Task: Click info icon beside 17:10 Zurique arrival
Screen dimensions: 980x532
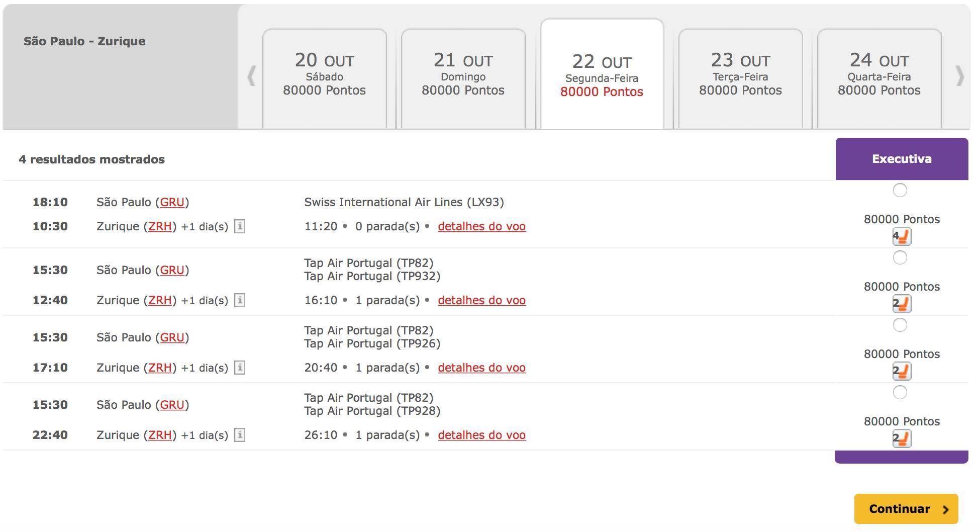Action: coord(240,368)
